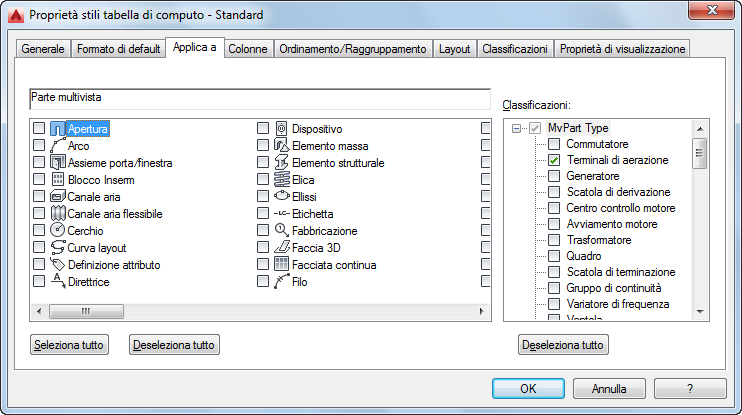Collapse the MvPart Type tree node

(x=517, y=128)
